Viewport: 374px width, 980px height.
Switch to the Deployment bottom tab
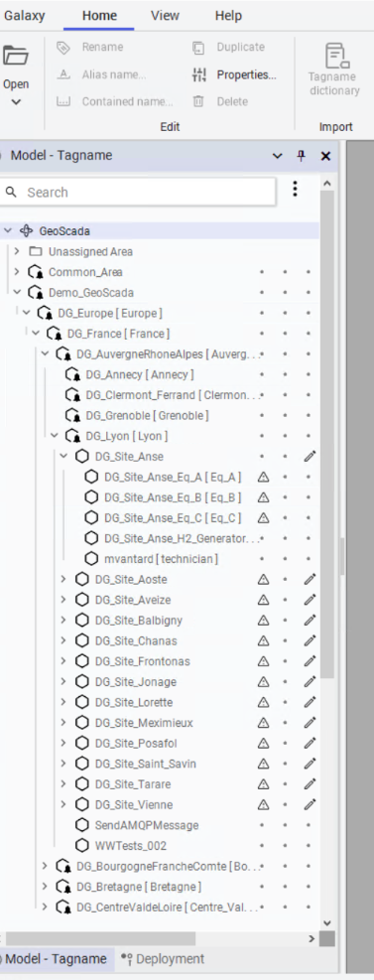(x=163, y=959)
